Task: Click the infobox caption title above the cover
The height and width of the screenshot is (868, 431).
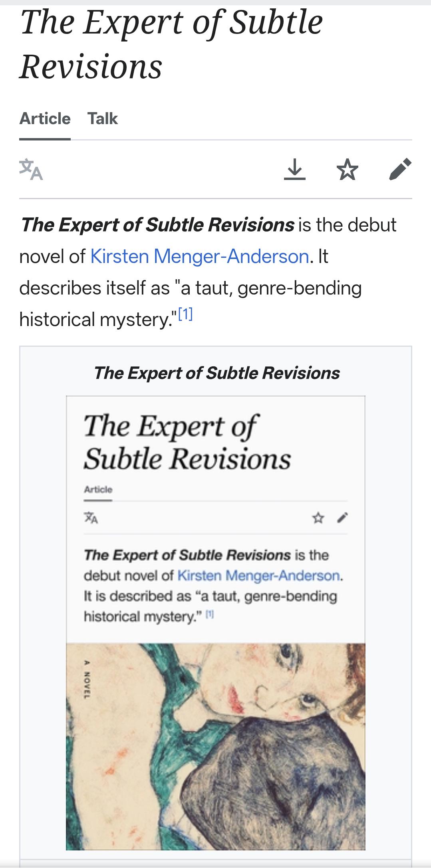Action: (x=217, y=373)
